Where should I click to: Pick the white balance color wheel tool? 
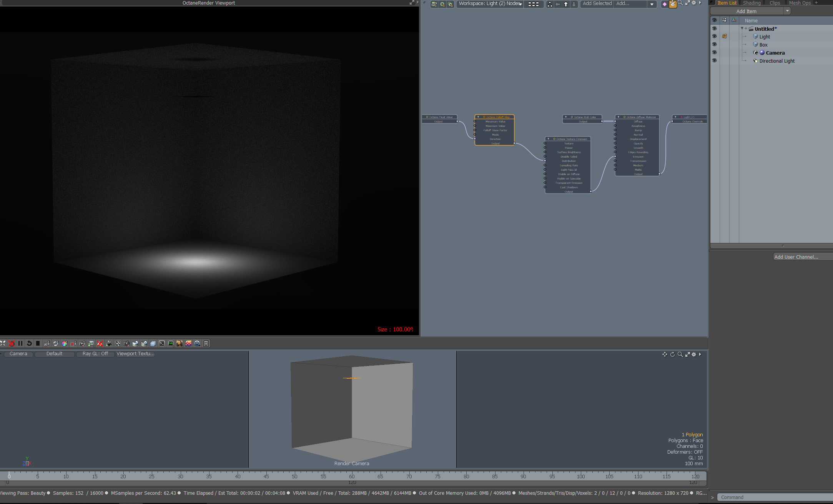(64, 343)
